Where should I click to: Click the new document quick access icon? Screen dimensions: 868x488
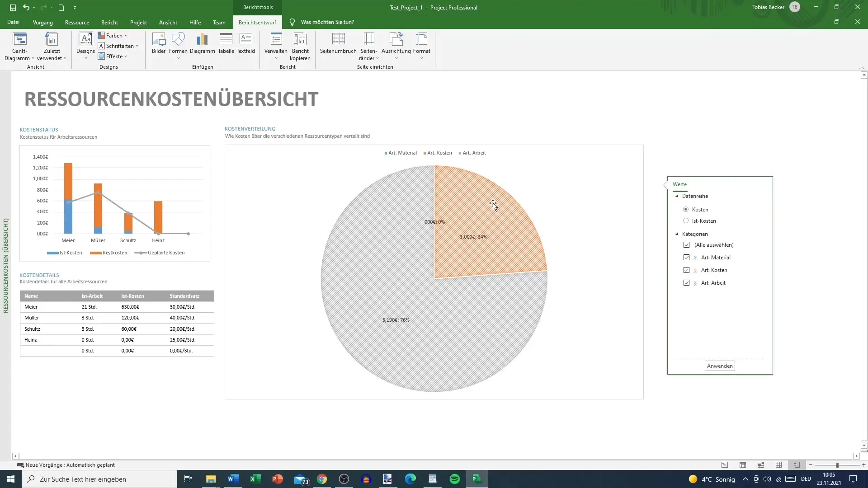(61, 7)
